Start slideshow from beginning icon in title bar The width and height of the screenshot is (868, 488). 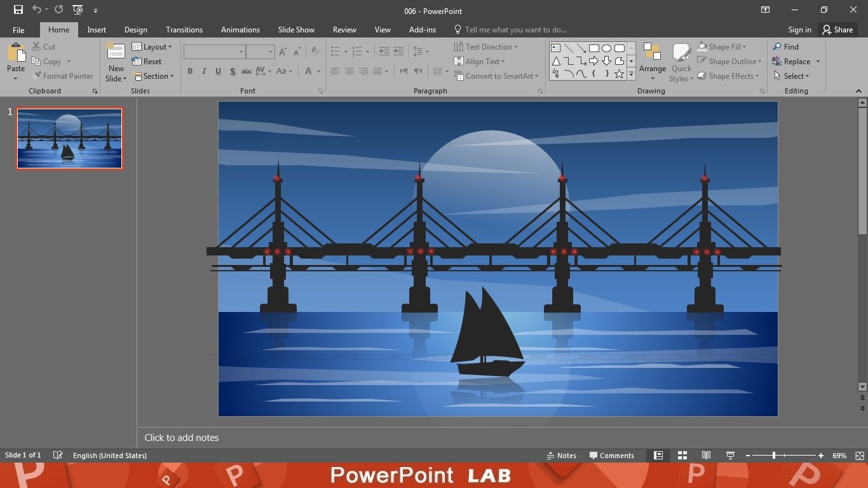click(78, 10)
